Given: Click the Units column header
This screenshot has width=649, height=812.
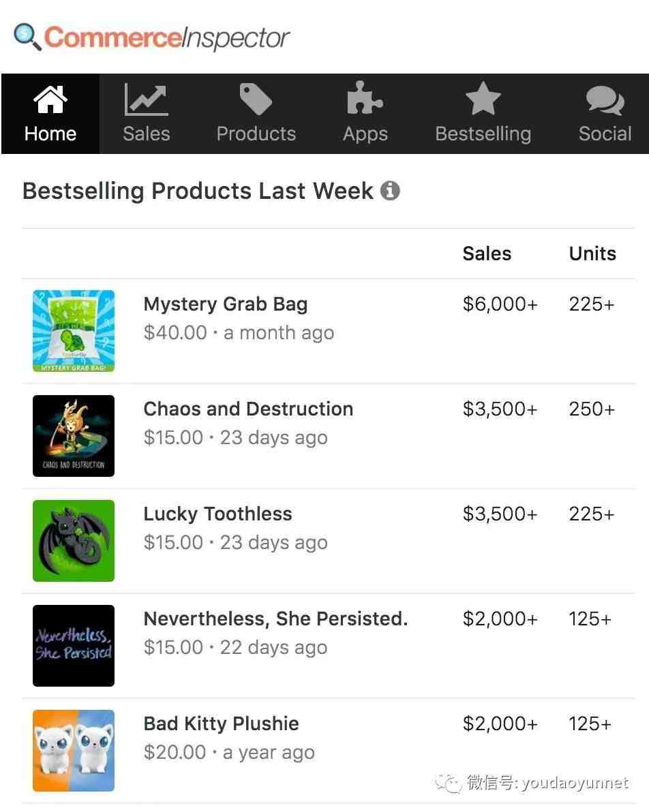Looking at the screenshot, I should 592,253.
